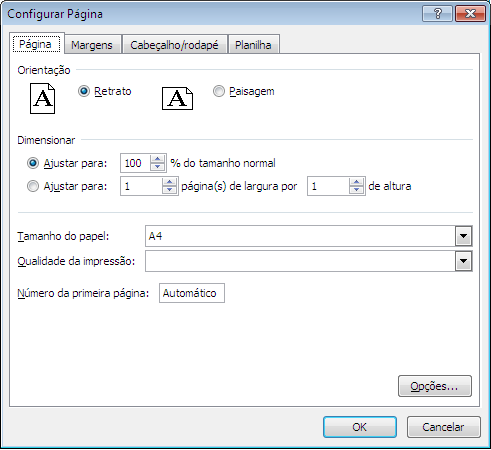Switch to the Margens tab
The height and width of the screenshot is (450, 491).
92,45
